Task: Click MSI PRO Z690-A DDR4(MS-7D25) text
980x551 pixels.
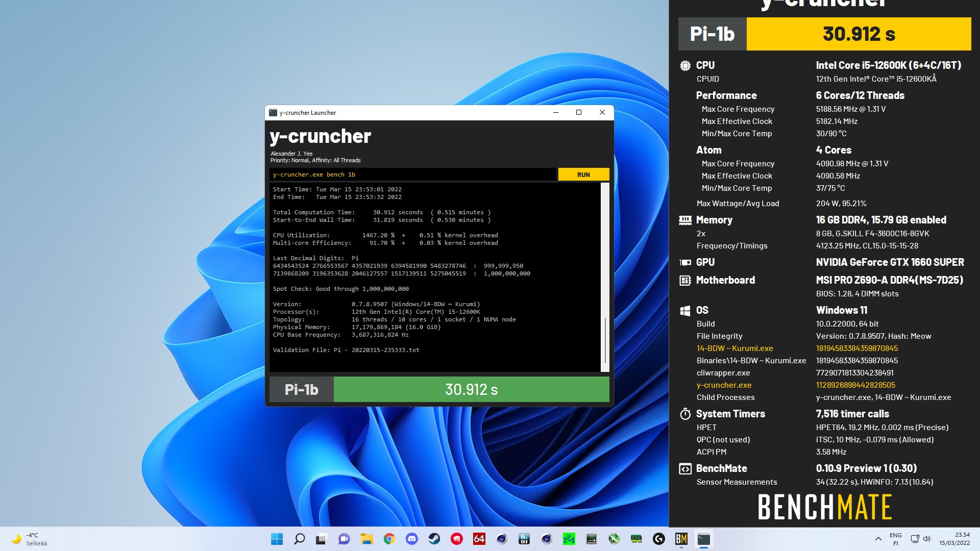Action: click(889, 280)
